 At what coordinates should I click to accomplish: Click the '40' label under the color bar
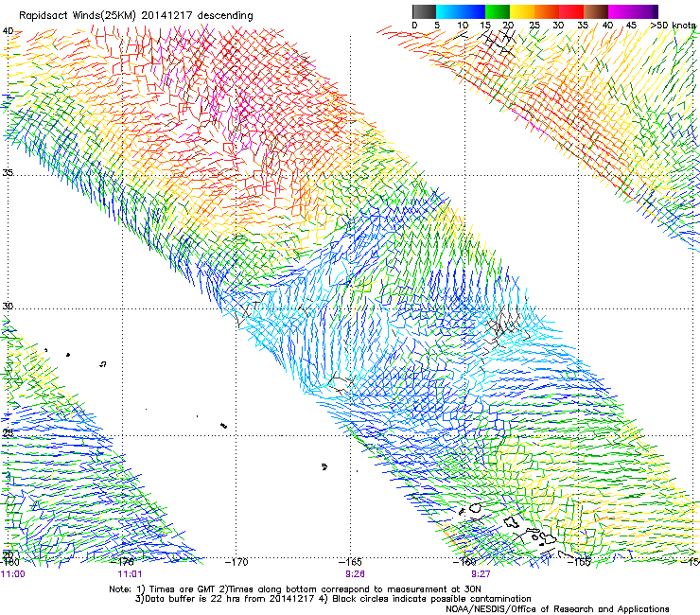[x=607, y=26]
